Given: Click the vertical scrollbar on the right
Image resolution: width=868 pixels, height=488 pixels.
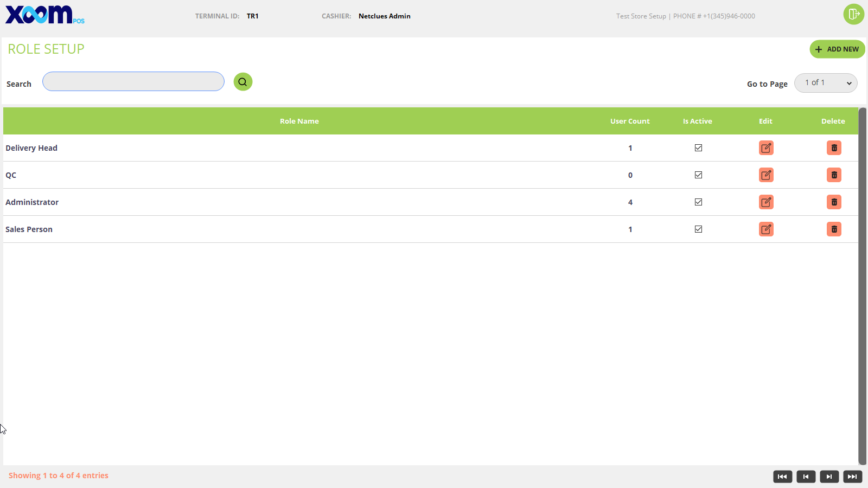Looking at the screenshot, I should [x=862, y=286].
